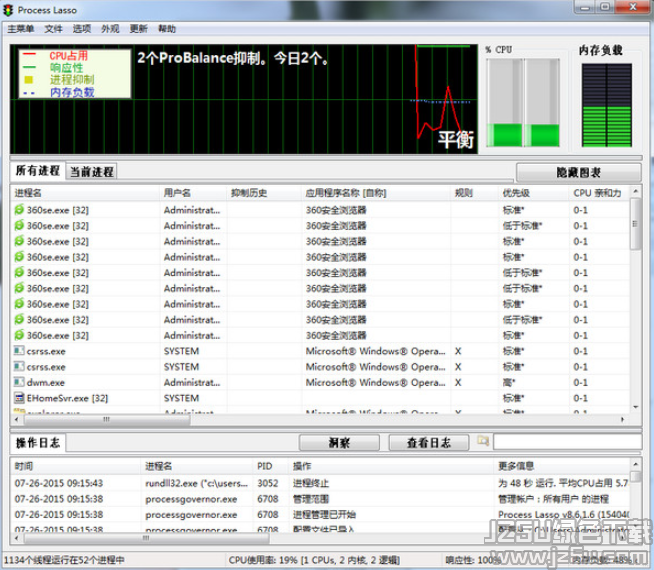Click scroll-right arrow of the process list
This screenshot has width=654, height=570.
[622, 419]
